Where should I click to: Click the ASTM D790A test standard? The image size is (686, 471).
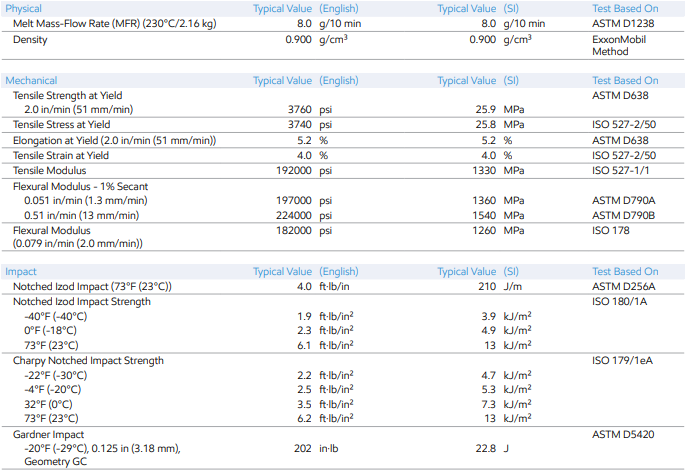[x=624, y=200]
